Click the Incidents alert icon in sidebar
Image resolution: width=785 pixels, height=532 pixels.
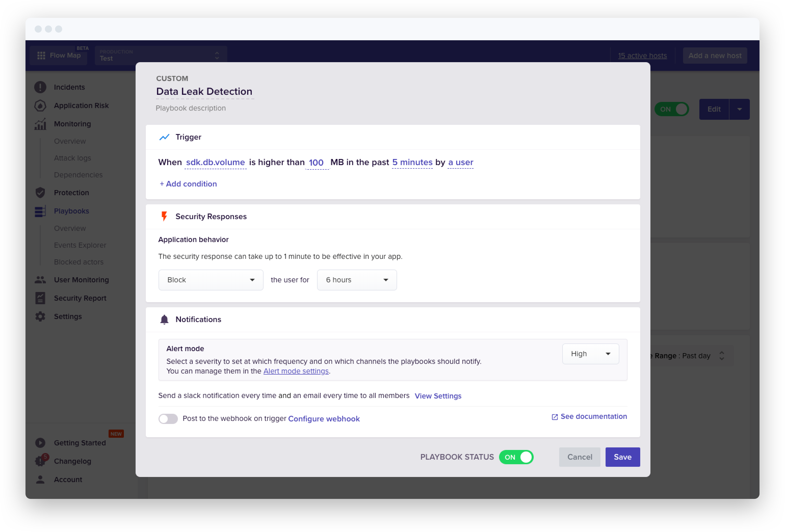click(40, 87)
